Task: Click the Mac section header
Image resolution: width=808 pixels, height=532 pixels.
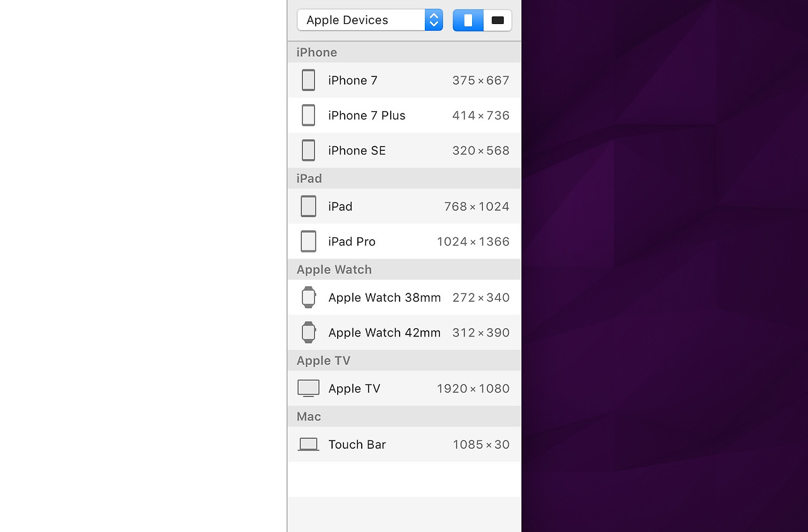Action: tap(404, 417)
